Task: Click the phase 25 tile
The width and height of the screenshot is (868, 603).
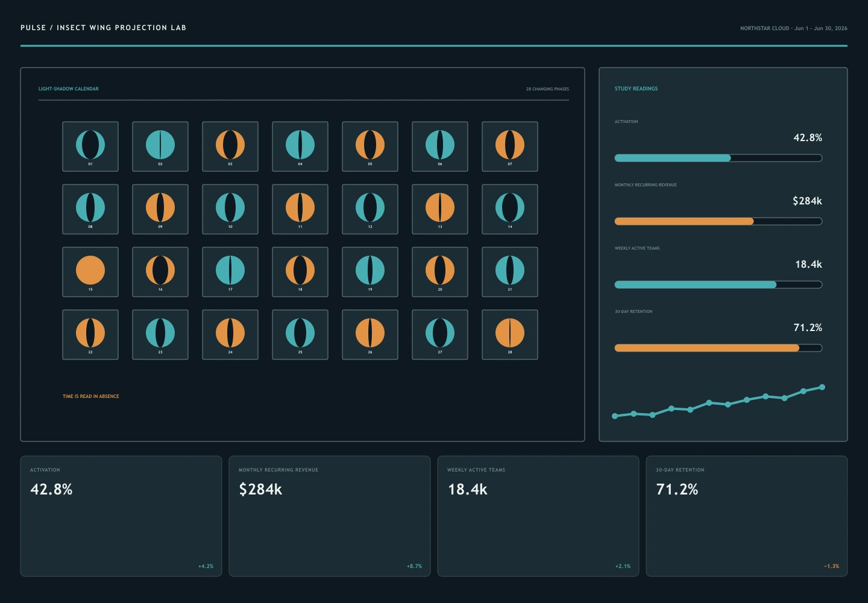Action: (300, 335)
